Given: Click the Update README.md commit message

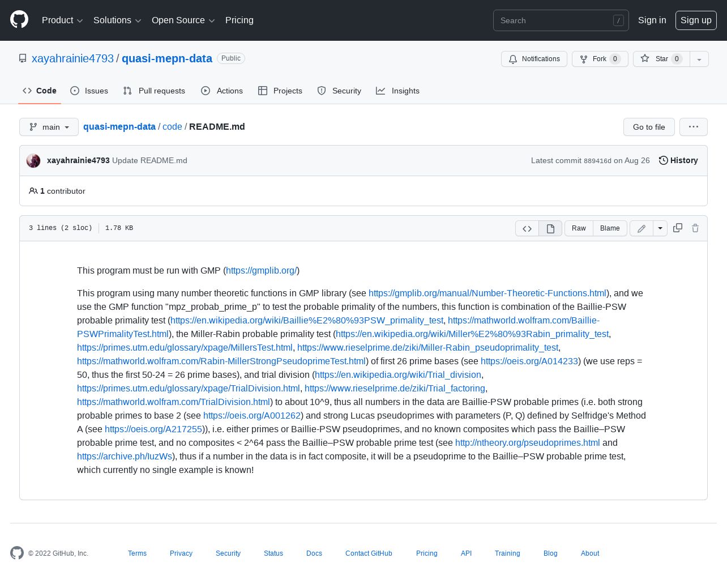Looking at the screenshot, I should (149, 160).
